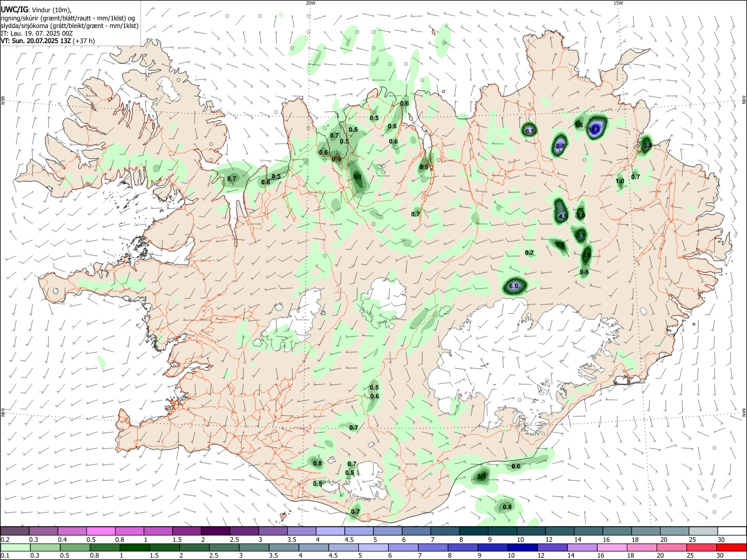The image size is (747, 560).
Task: Click the '30' label in the top legend row
Action: pyautogui.click(x=721, y=540)
